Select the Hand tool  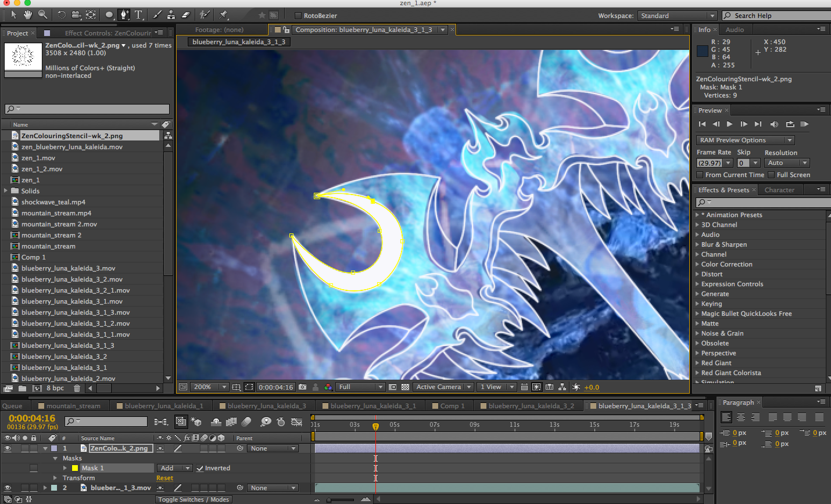[x=27, y=15]
